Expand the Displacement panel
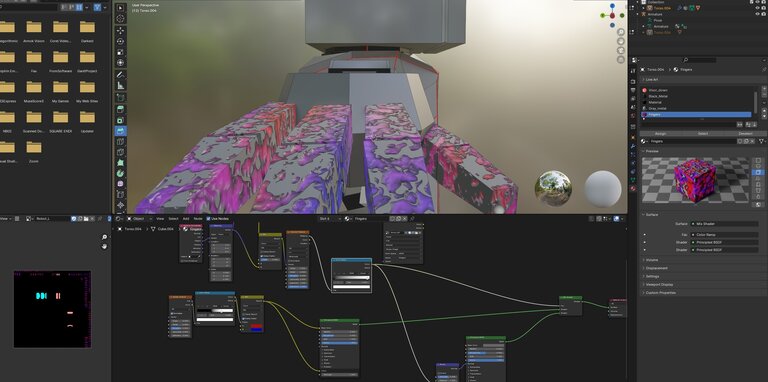The height and width of the screenshot is (382, 768). tap(703, 268)
